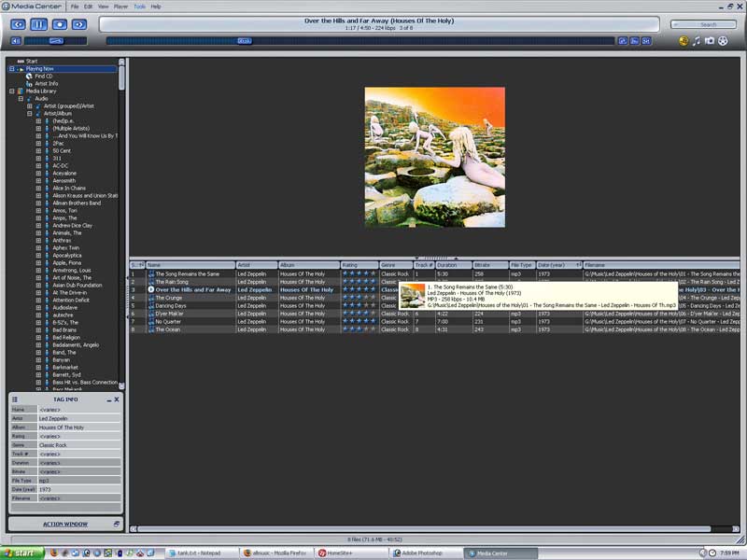The width and height of the screenshot is (747, 560).
Task: Click the first button right of seek bar
Action: coord(623,41)
